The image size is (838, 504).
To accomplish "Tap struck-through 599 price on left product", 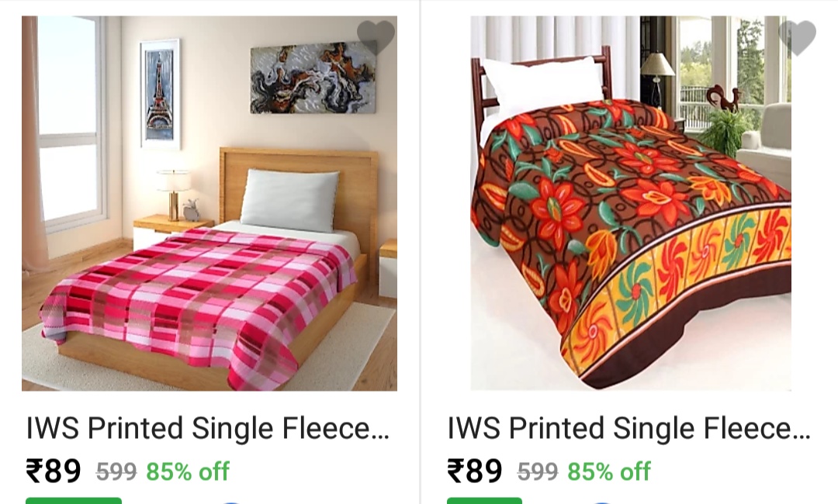I will click(x=116, y=472).
